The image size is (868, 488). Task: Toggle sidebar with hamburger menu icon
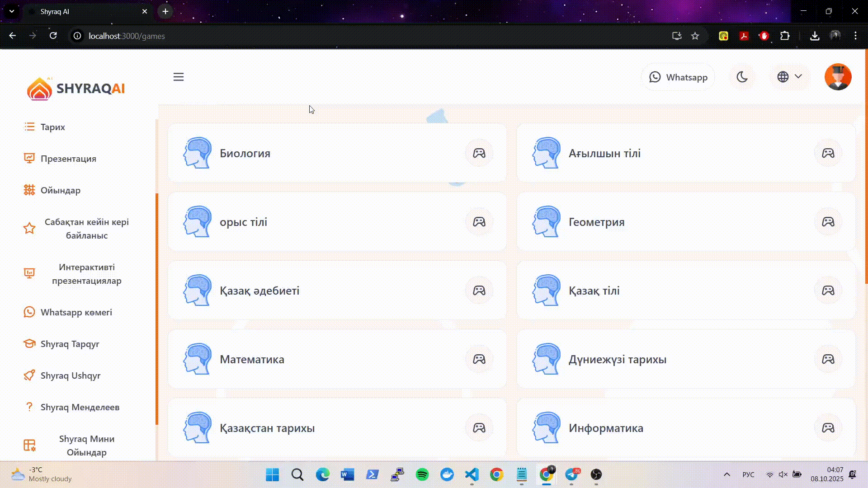click(179, 77)
